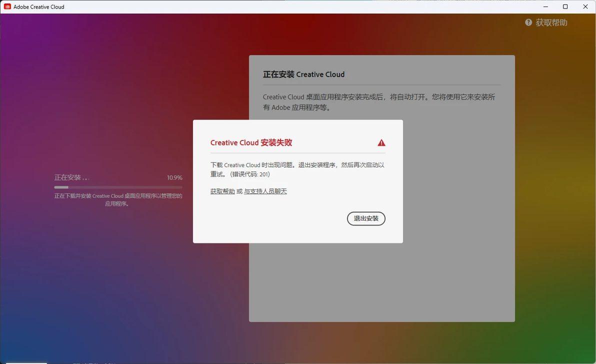The height and width of the screenshot is (364, 596).
Task: Click the red warning triangle icon
Action: pos(381,143)
